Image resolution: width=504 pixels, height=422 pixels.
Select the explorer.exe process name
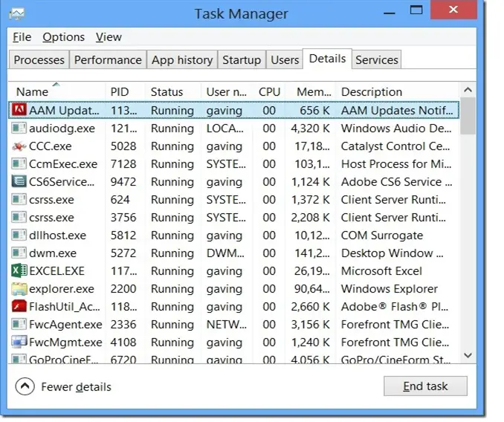click(x=62, y=289)
